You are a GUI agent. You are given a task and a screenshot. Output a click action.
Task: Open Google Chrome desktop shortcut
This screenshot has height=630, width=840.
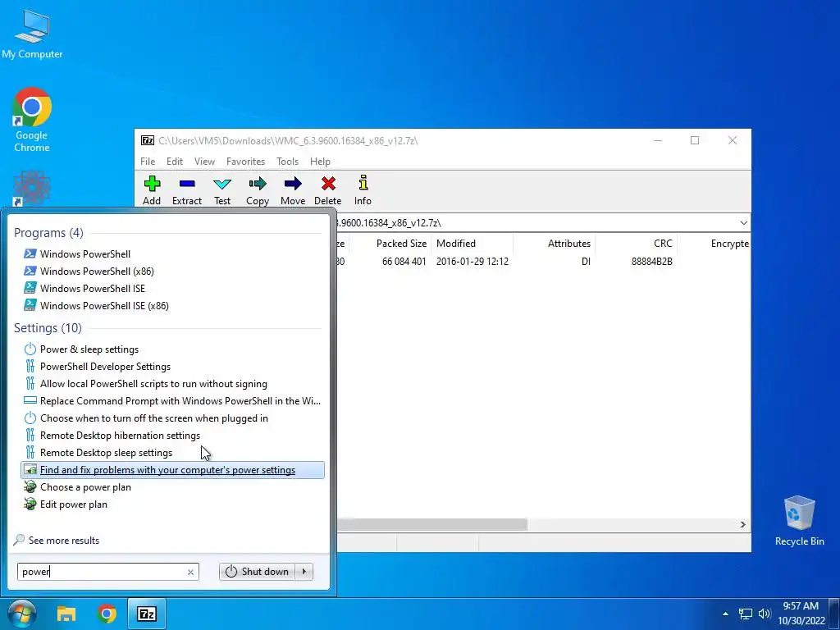pos(32,120)
